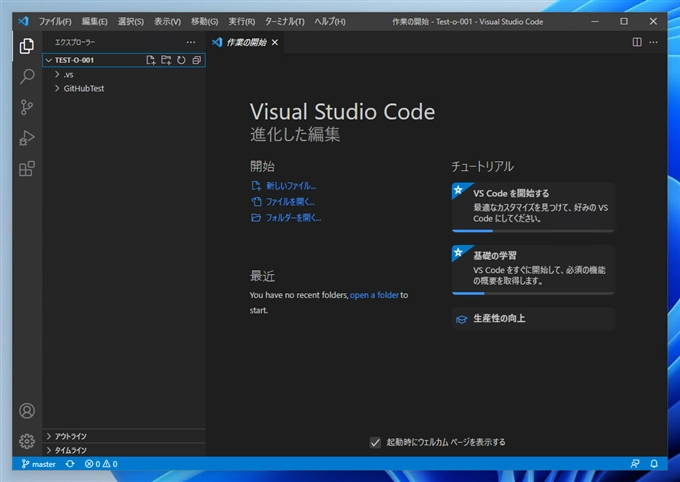Close the 作業の開始 tab

pos(275,43)
